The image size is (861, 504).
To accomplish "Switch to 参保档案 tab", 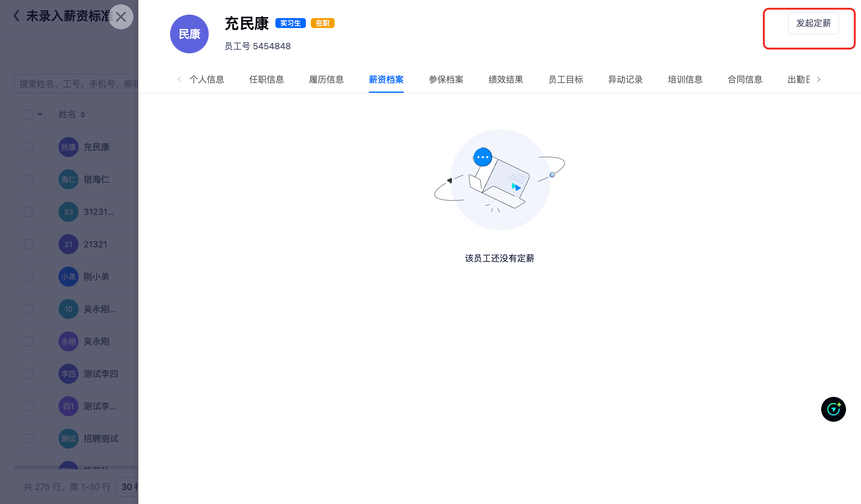I will pyautogui.click(x=446, y=80).
